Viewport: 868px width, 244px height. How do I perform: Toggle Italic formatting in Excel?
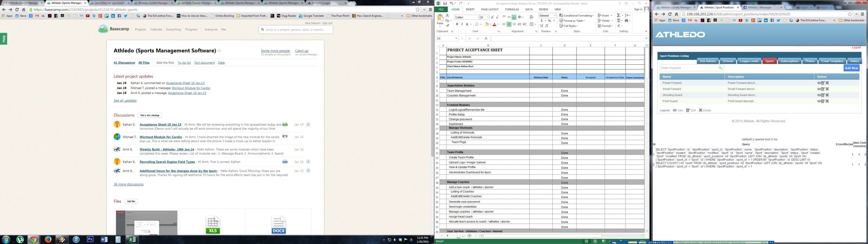pos(462,24)
